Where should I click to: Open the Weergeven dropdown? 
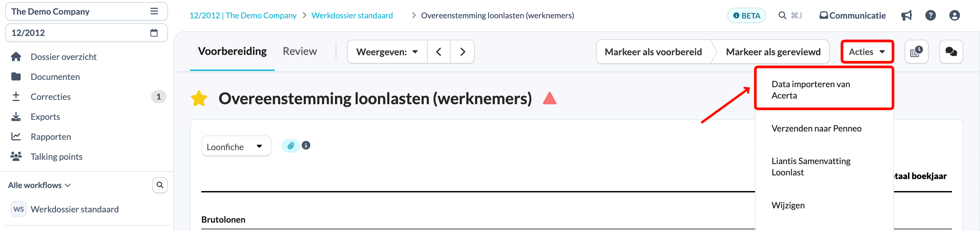point(387,52)
